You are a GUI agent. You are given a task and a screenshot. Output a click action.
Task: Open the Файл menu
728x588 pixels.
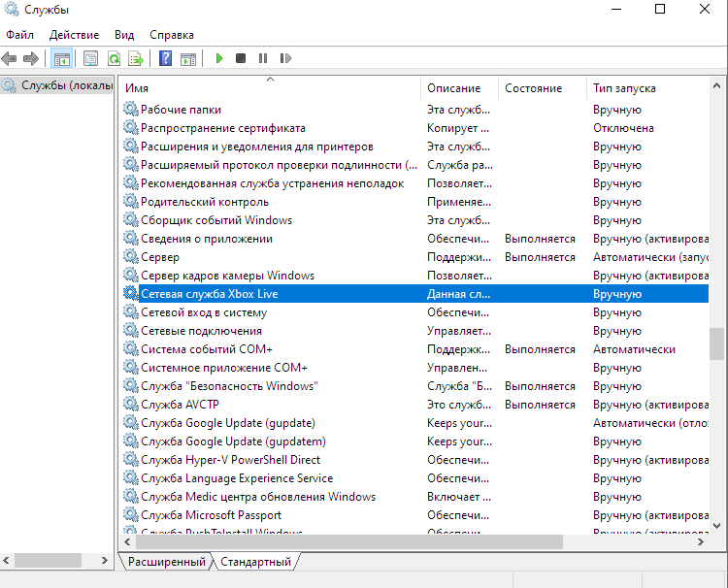pos(20,35)
